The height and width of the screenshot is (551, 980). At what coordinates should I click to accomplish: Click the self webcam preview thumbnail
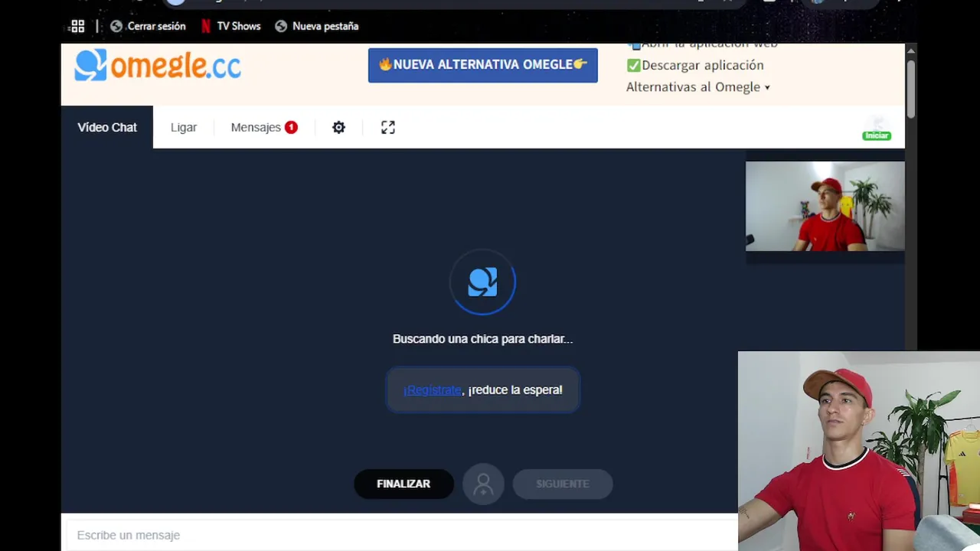pos(825,206)
